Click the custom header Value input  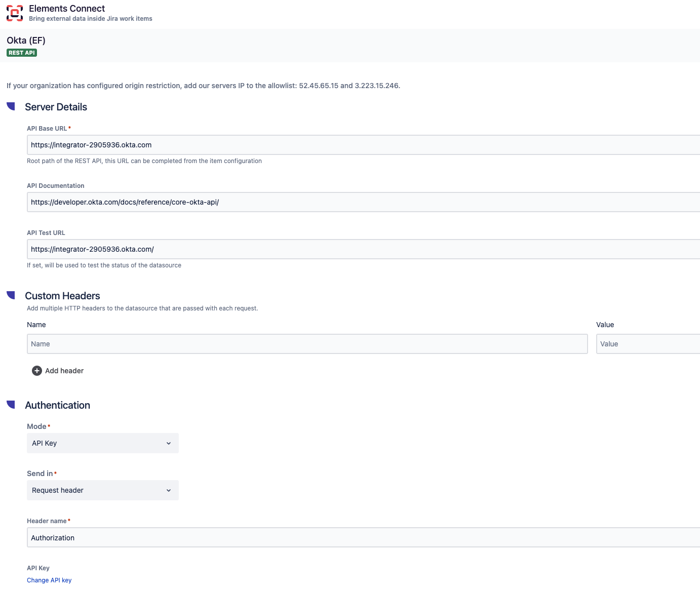(x=648, y=344)
